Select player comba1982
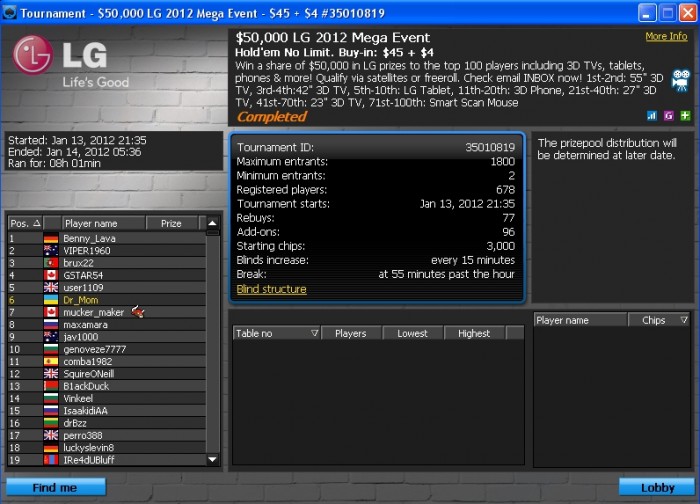Viewport: 700px width, 504px height. pos(107,362)
